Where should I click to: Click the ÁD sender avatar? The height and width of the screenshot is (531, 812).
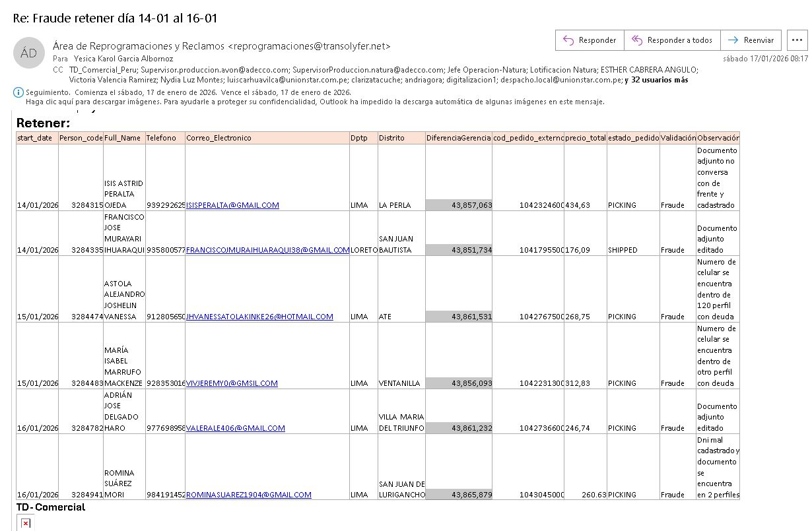coord(28,53)
